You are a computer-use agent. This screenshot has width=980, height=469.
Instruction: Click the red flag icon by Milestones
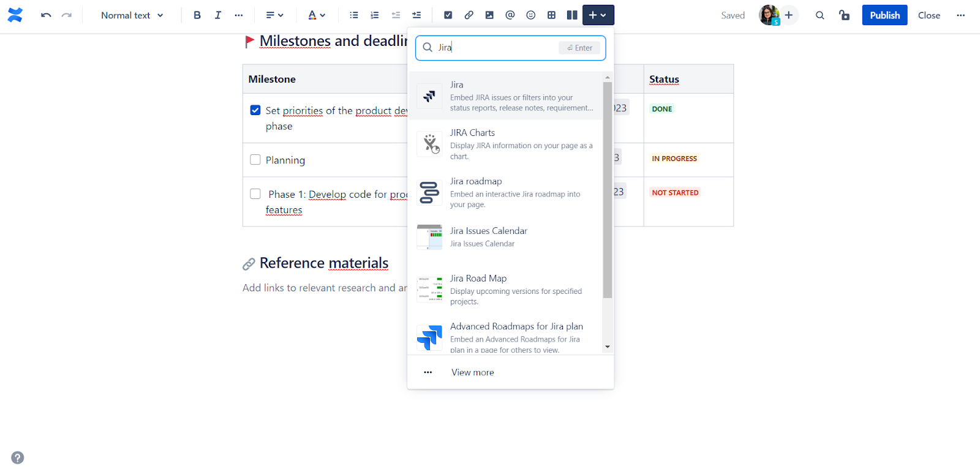click(249, 42)
